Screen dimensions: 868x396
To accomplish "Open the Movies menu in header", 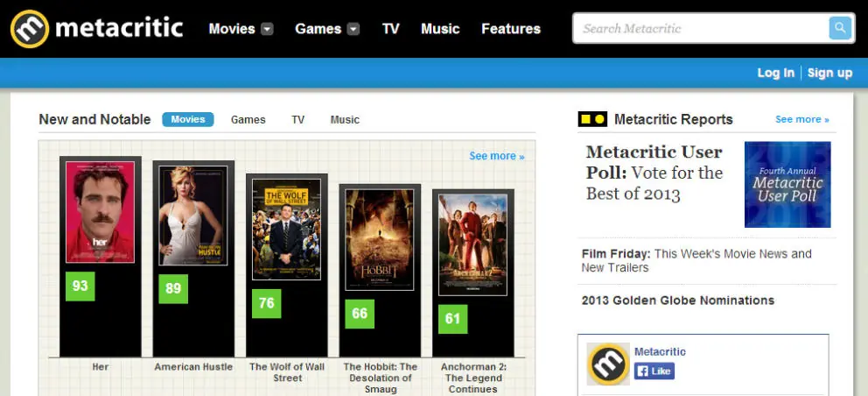I will tap(232, 29).
